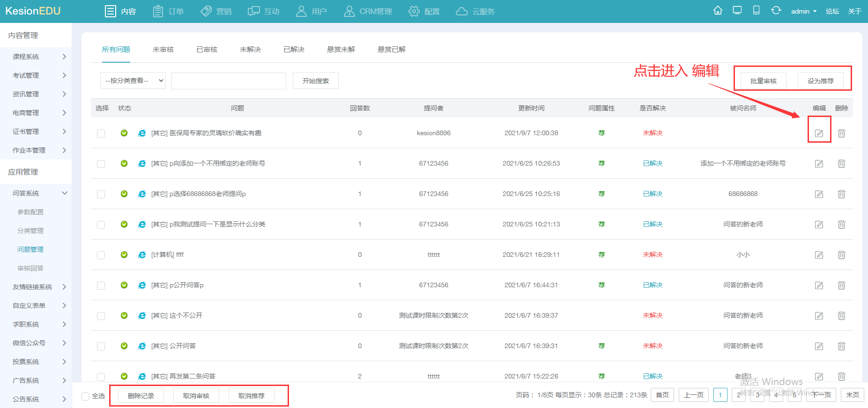Screen dimensions: 868x408
Task: Switch to the 未审核 tab
Action: 163,50
